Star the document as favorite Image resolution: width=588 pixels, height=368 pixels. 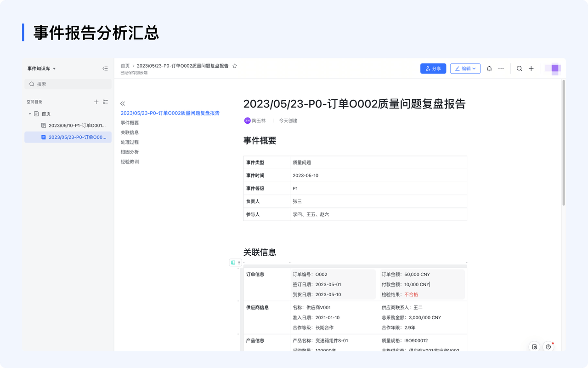pyautogui.click(x=235, y=66)
